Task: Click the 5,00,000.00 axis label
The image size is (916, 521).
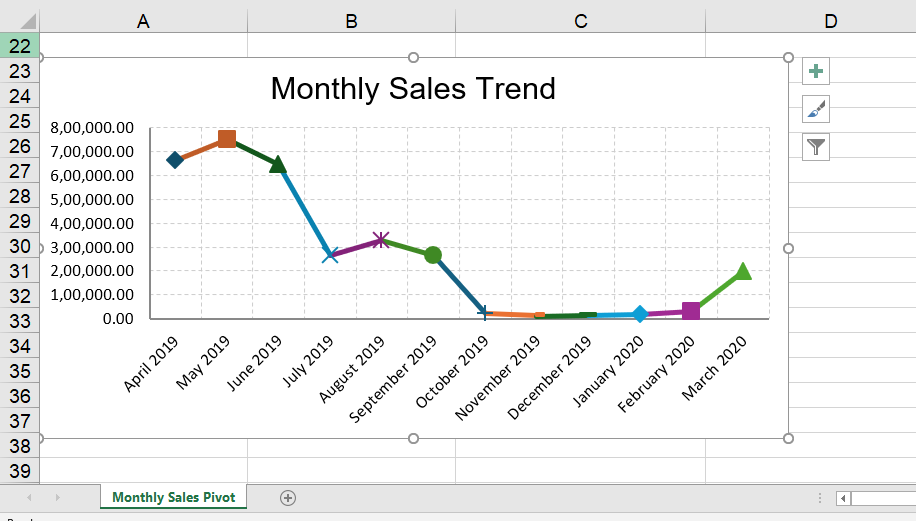Action: click(92, 199)
